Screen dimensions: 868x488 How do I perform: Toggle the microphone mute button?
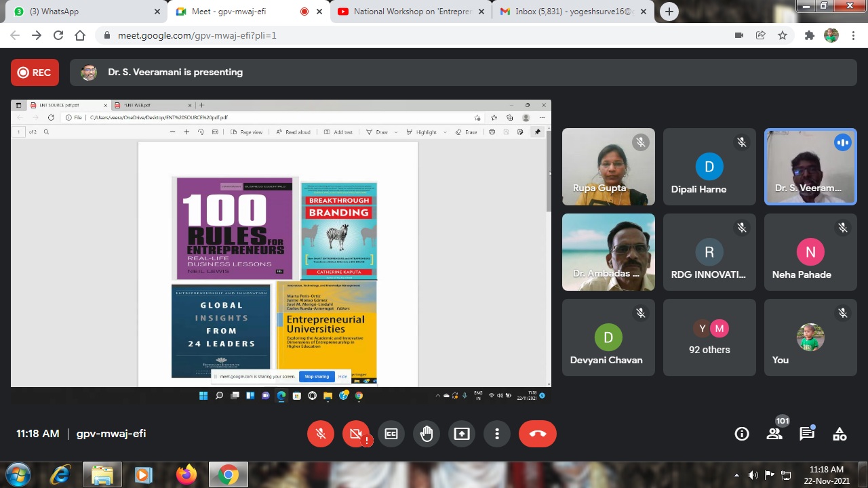[321, 434]
